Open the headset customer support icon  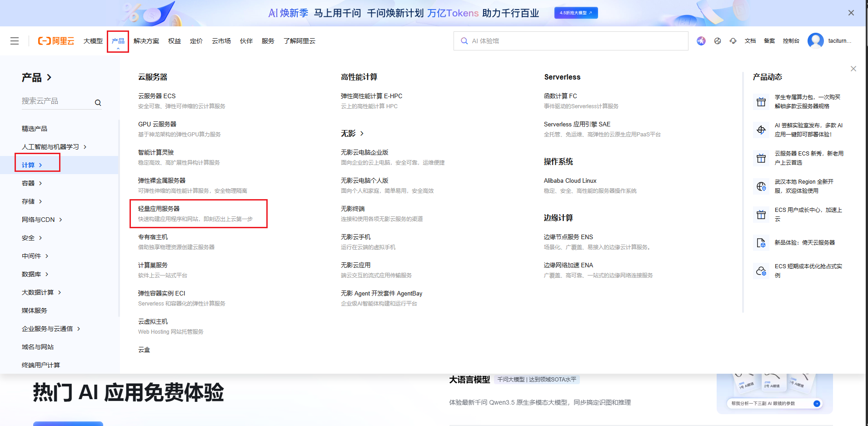pyautogui.click(x=733, y=41)
